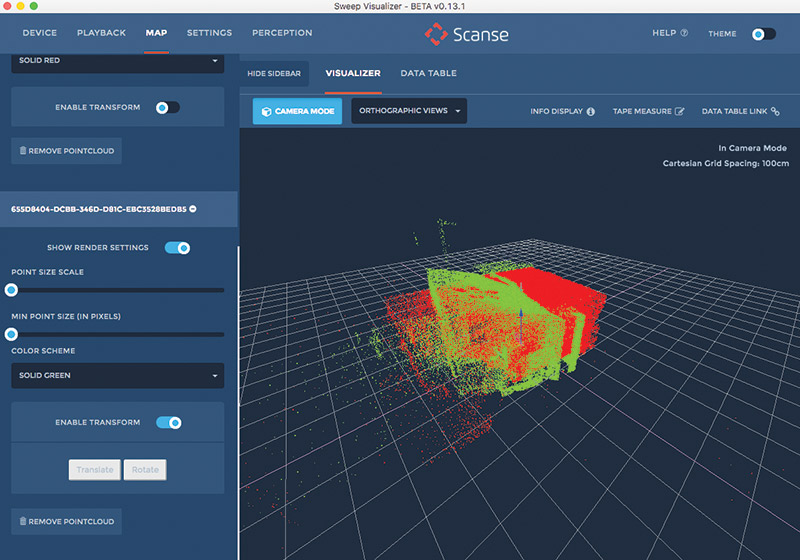The height and width of the screenshot is (560, 800).
Task: Go to the PERCEPTION tab
Action: click(282, 33)
